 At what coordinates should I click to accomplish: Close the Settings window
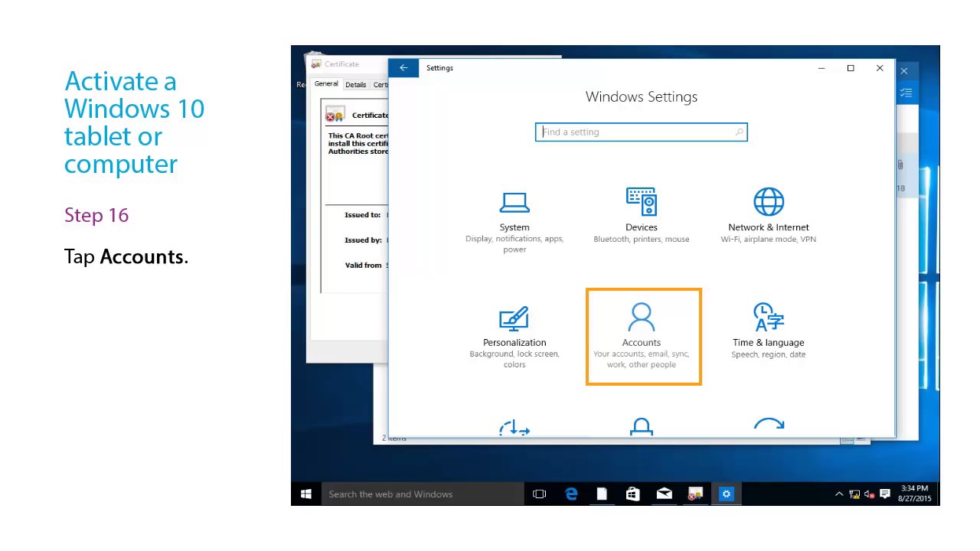pos(880,68)
